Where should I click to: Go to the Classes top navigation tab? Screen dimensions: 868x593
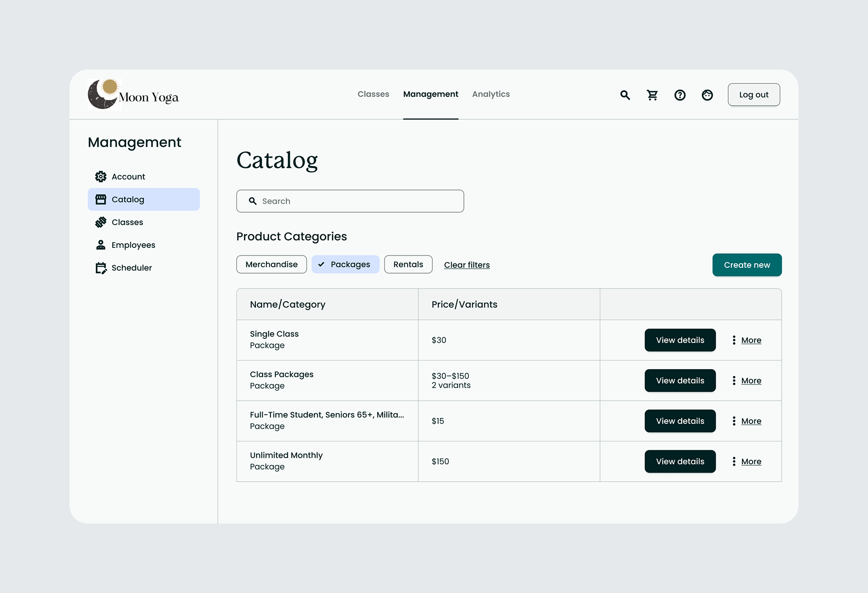373,94
